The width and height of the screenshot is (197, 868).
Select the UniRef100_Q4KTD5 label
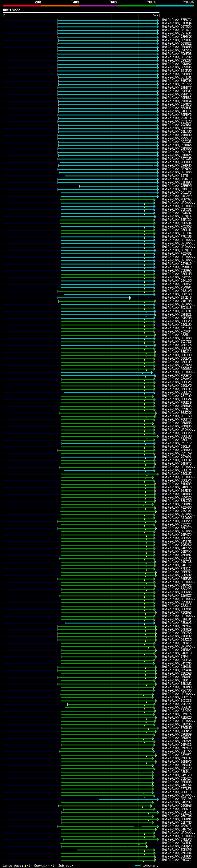[177, 301]
